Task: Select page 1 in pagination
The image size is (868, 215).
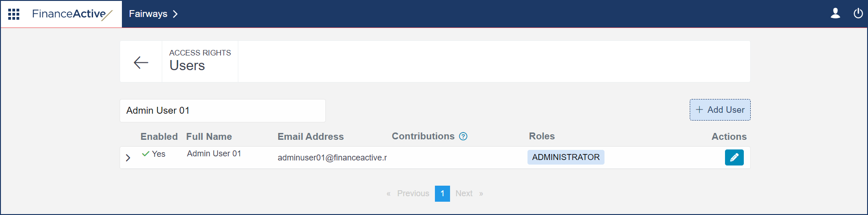Action: pos(442,193)
